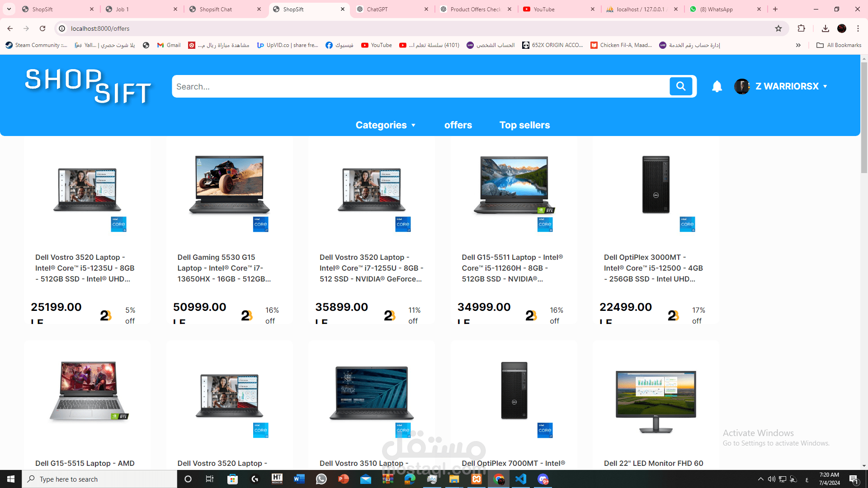The image size is (868, 488).
Task: Open the Top sellers navigation link
Action: (x=524, y=125)
